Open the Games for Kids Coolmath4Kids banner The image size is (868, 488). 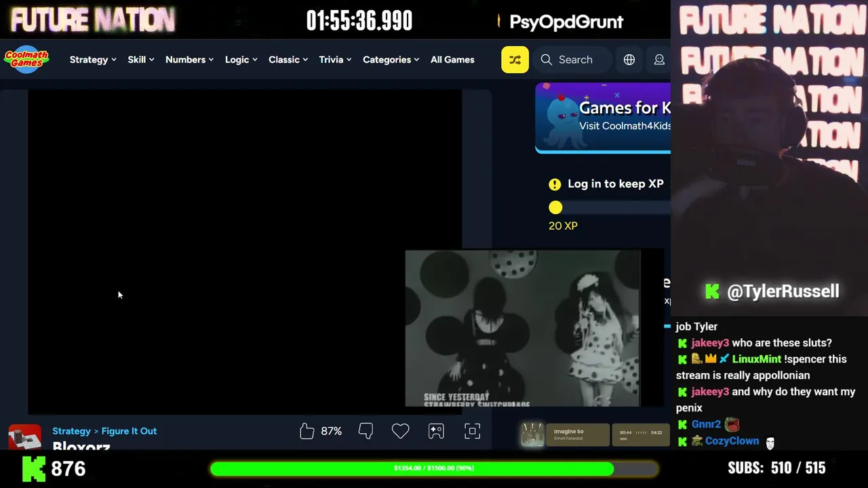603,118
